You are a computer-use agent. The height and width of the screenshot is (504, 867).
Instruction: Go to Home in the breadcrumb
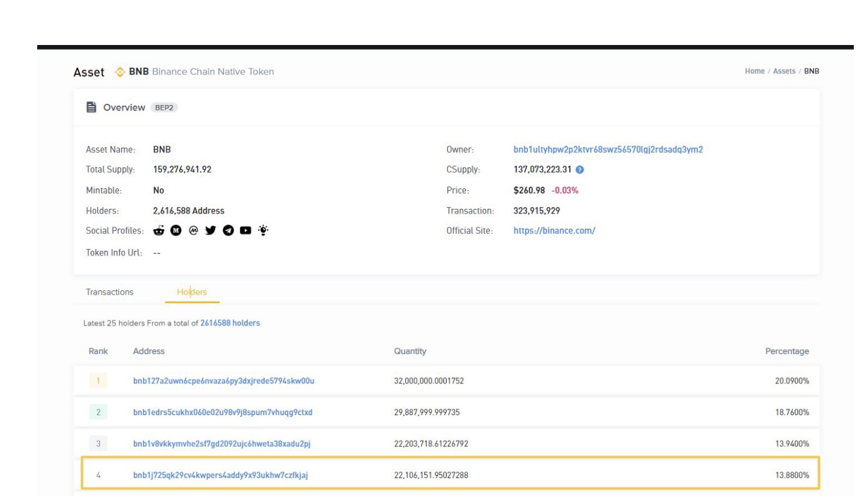(x=755, y=71)
